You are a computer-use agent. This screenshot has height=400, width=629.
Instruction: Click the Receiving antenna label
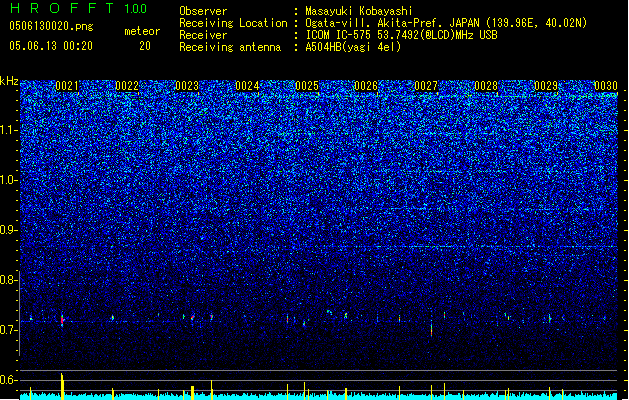[230, 47]
